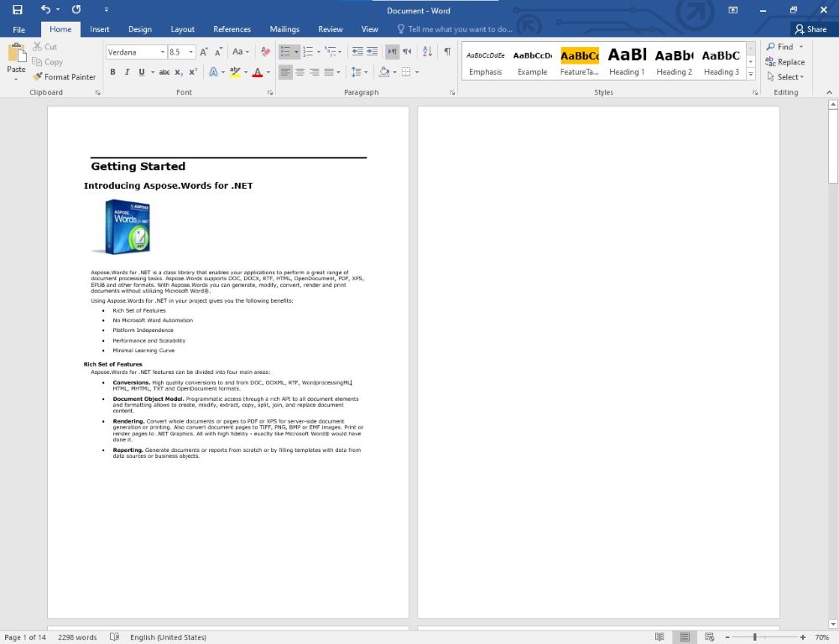Screen dimensions: 839x644
Task: Click the Share button
Action: (810, 29)
